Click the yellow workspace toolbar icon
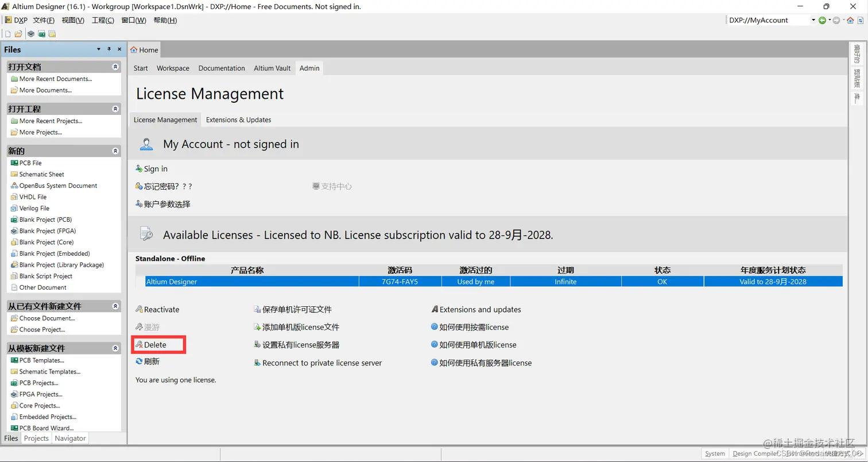 52,34
